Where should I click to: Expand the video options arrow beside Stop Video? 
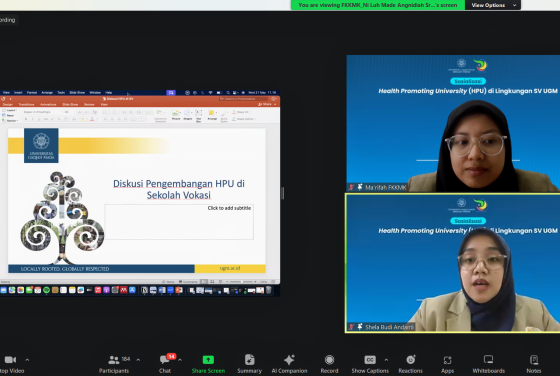pyautogui.click(x=27, y=360)
